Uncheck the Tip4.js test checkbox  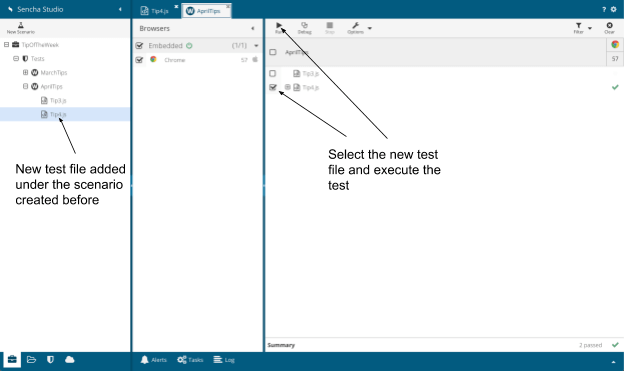click(273, 87)
